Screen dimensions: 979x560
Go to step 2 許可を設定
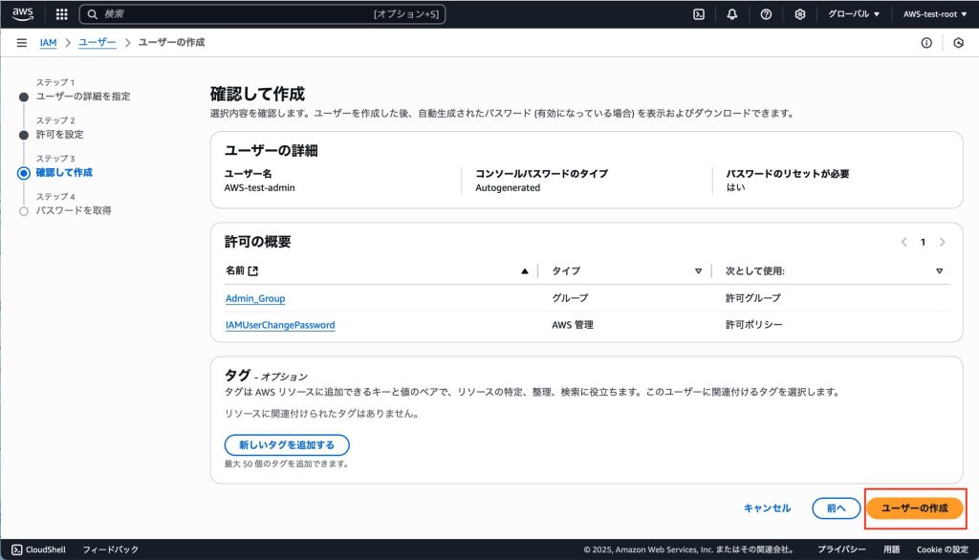click(x=59, y=134)
